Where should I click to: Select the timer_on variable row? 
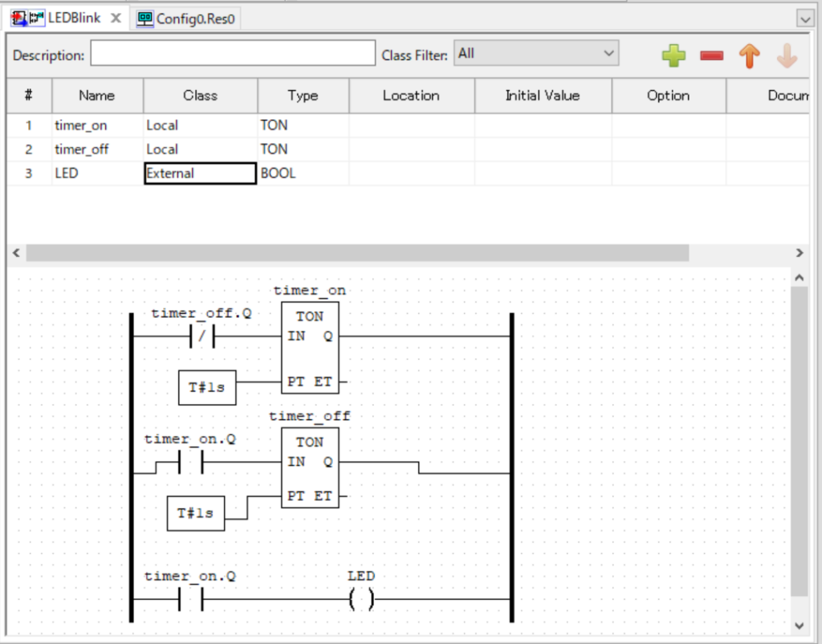(81, 126)
